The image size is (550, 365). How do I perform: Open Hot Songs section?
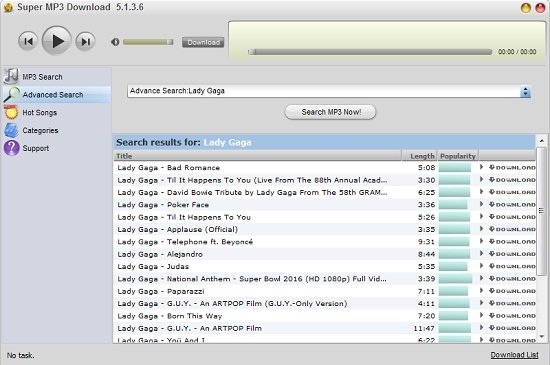click(x=57, y=113)
